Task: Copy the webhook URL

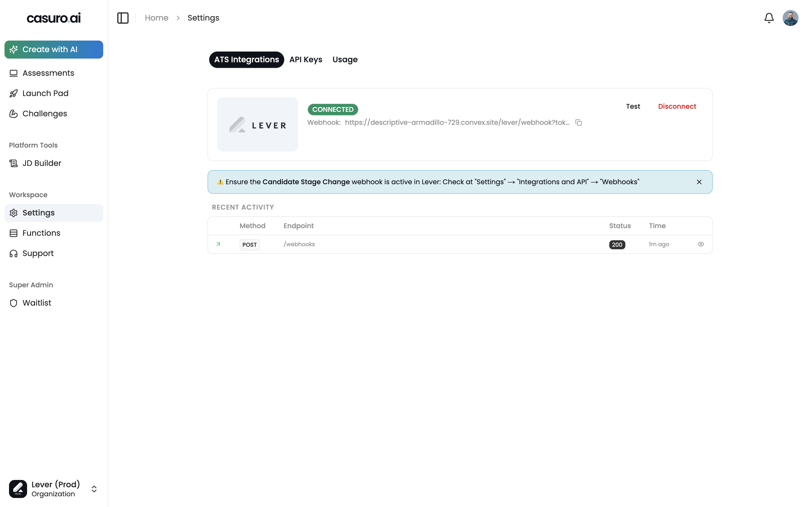Action: pyautogui.click(x=579, y=123)
